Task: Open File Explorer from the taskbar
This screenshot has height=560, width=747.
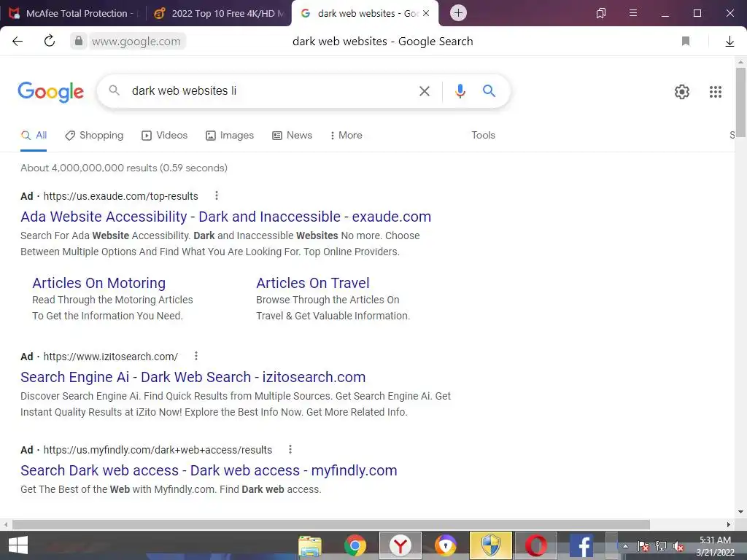Action: (309, 545)
